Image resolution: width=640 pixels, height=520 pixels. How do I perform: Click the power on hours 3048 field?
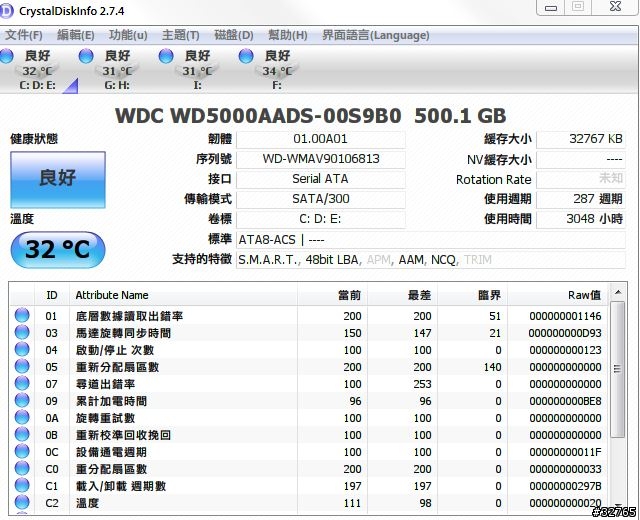(580, 219)
